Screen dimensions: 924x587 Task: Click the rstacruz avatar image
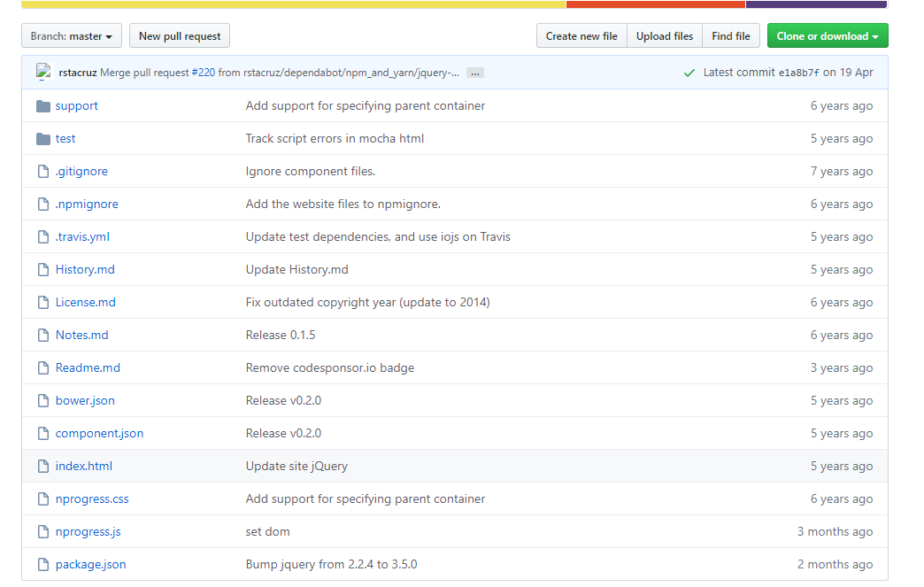[x=44, y=72]
